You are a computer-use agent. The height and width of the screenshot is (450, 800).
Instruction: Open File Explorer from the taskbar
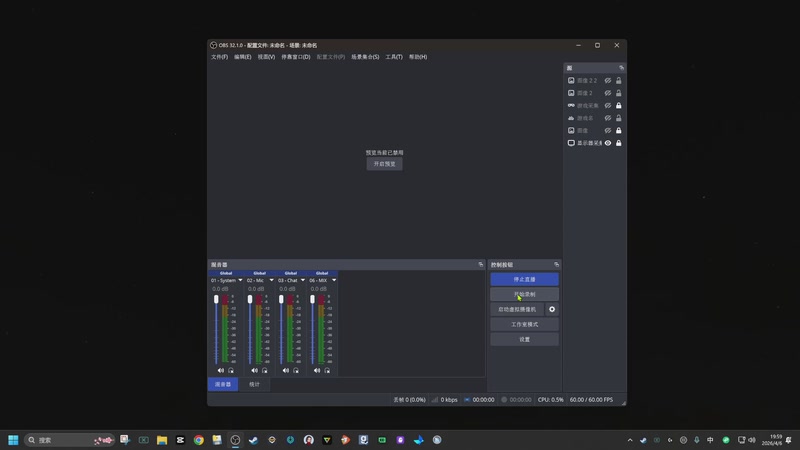[x=162, y=440]
